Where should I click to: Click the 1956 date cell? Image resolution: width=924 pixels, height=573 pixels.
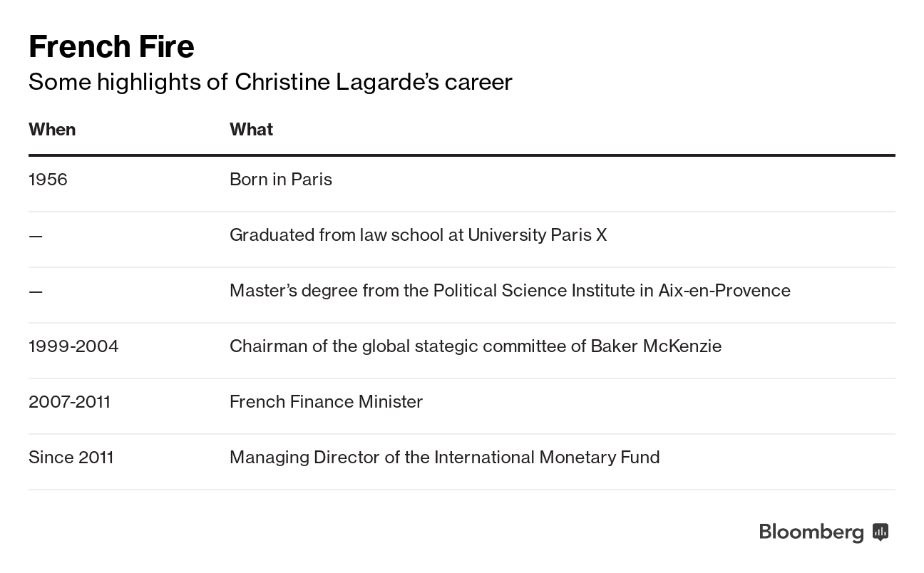pyautogui.click(x=48, y=180)
